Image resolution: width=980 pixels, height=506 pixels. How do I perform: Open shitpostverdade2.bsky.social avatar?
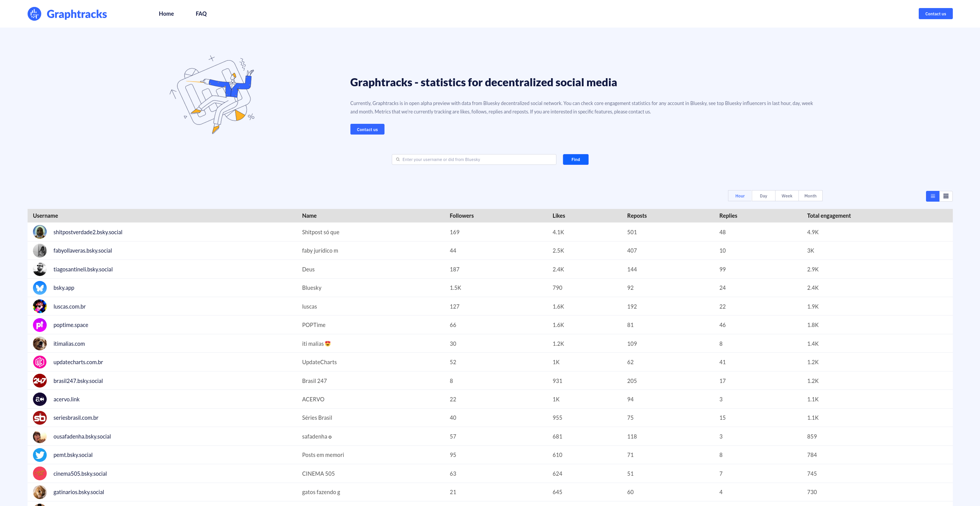click(40, 232)
